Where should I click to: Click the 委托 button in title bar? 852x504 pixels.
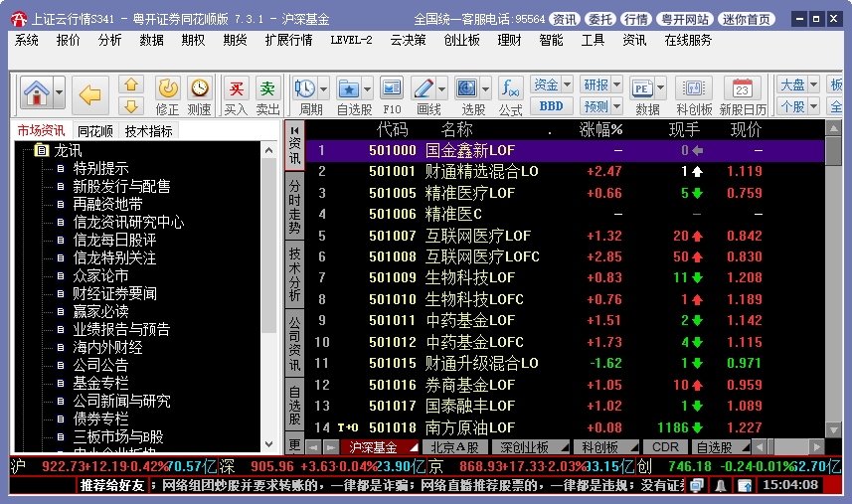point(599,20)
